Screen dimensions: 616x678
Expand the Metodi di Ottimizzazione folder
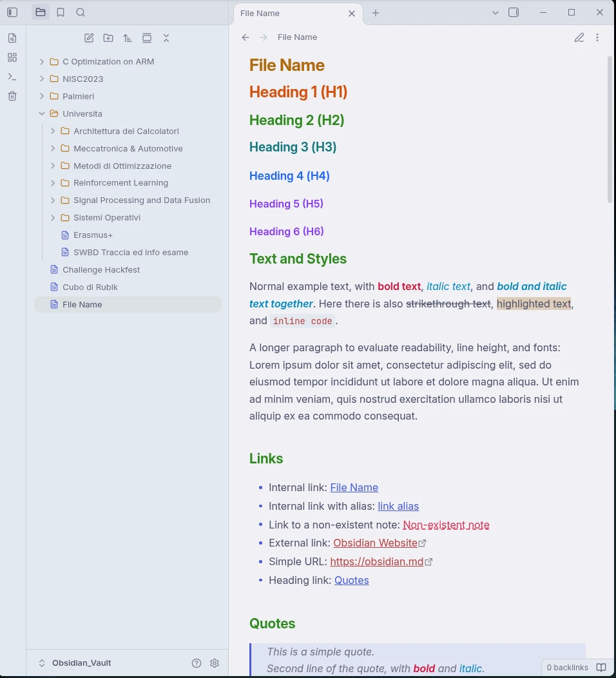pyautogui.click(x=53, y=166)
